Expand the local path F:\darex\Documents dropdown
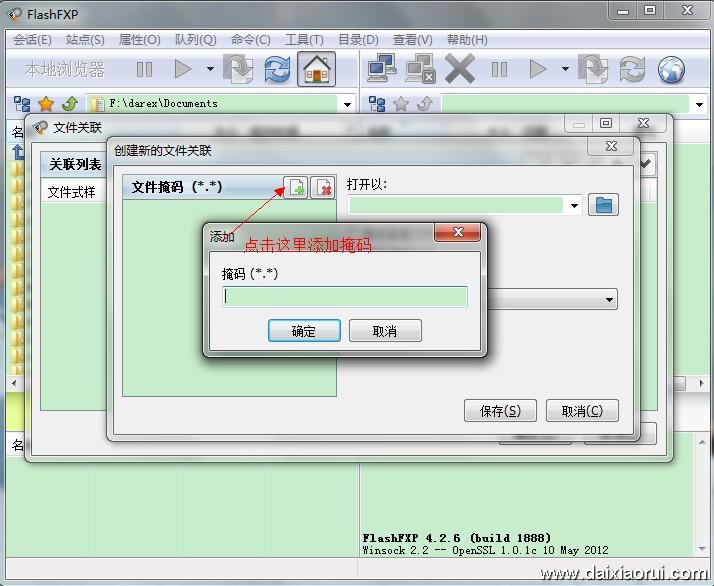This screenshot has height=586, width=714. coord(347,105)
